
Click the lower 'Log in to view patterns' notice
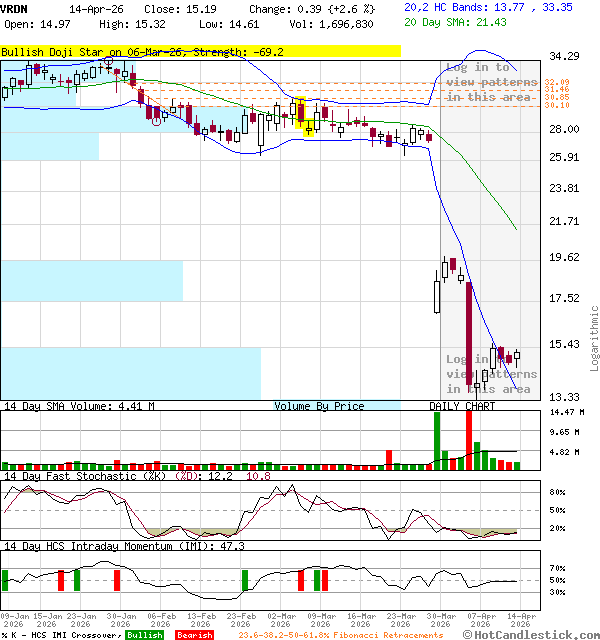coord(488,374)
